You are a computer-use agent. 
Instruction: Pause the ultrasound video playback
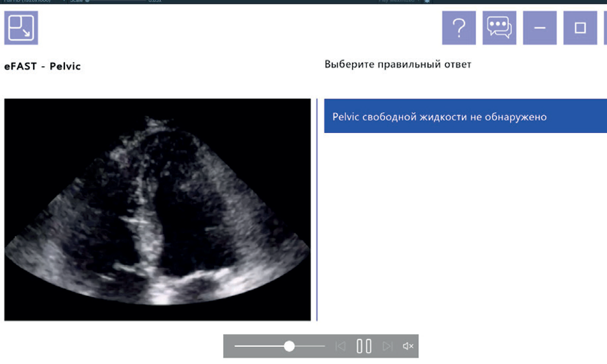click(x=364, y=346)
